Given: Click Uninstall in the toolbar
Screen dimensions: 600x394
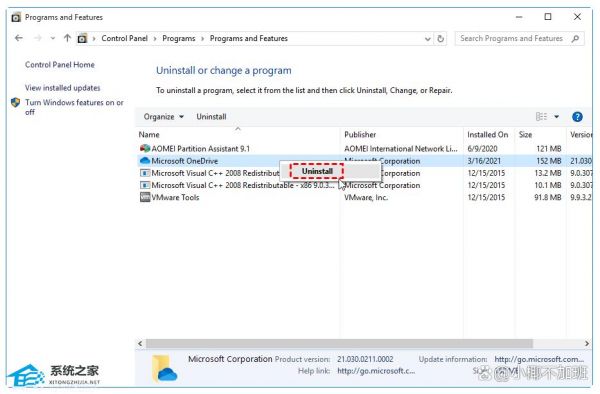Looking at the screenshot, I should pos(211,117).
